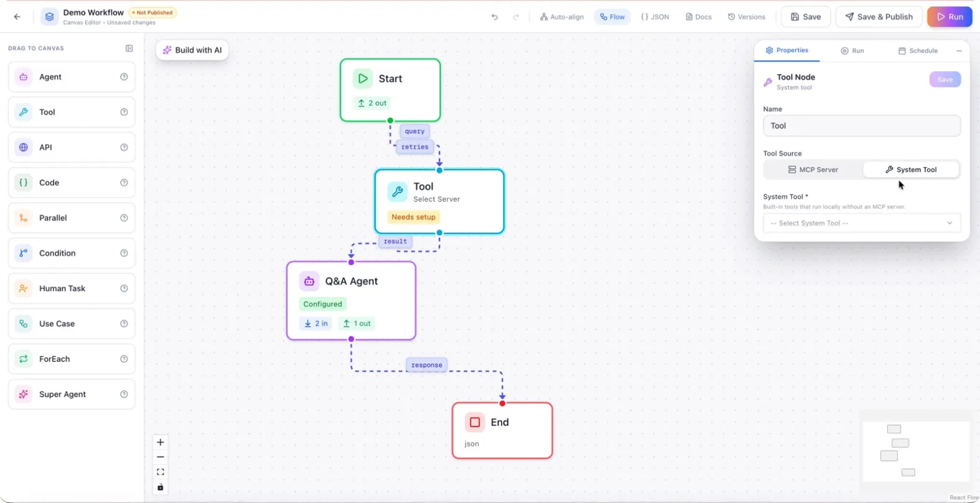The image size is (980, 503).
Task: Collapse the Drag to Canvas sidebar panel icon
Action: coord(129,48)
